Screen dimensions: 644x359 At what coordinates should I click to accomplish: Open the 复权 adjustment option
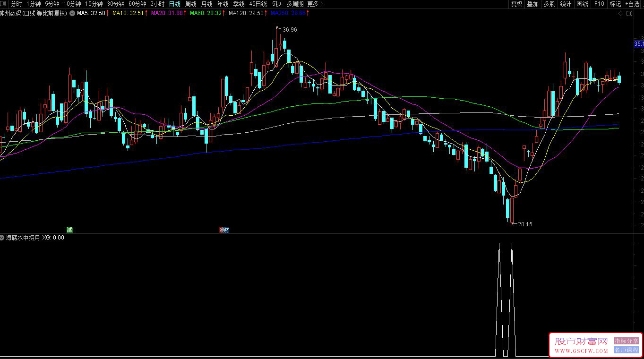[x=517, y=4]
